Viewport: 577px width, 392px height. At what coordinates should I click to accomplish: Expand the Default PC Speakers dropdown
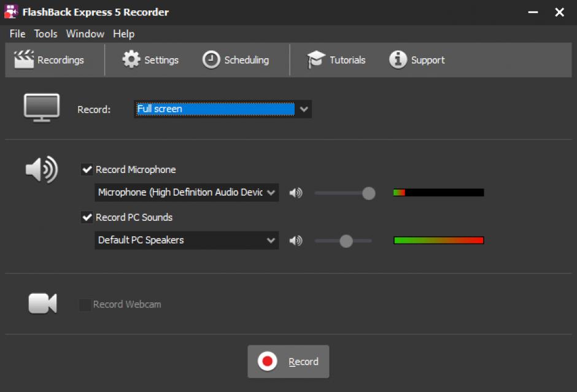pos(187,240)
